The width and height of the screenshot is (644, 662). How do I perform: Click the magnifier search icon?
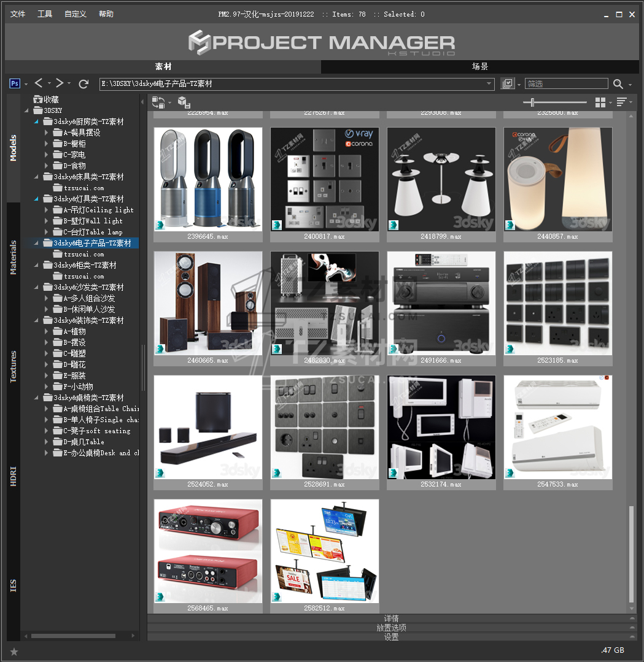(618, 84)
